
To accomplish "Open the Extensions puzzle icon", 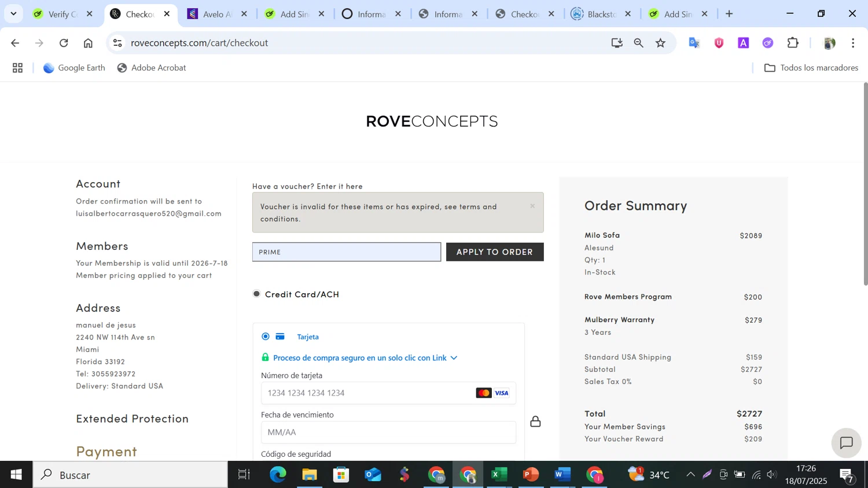I will (793, 43).
